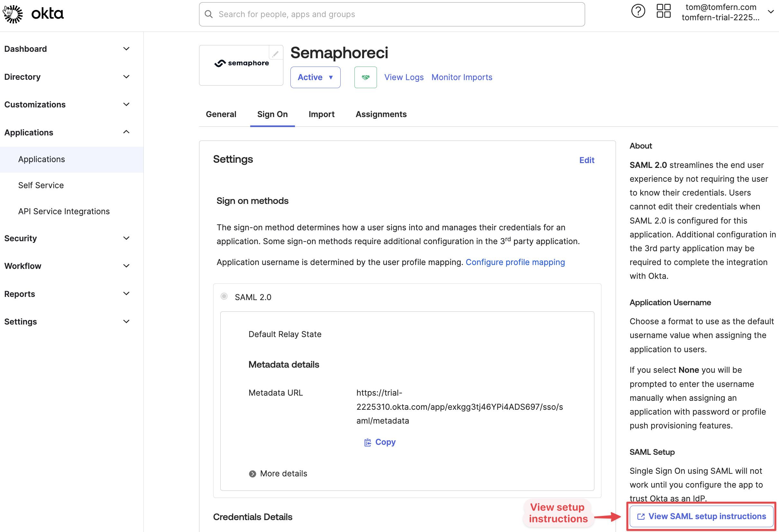Click the search magnifier icon
779x532 pixels.
coord(209,14)
